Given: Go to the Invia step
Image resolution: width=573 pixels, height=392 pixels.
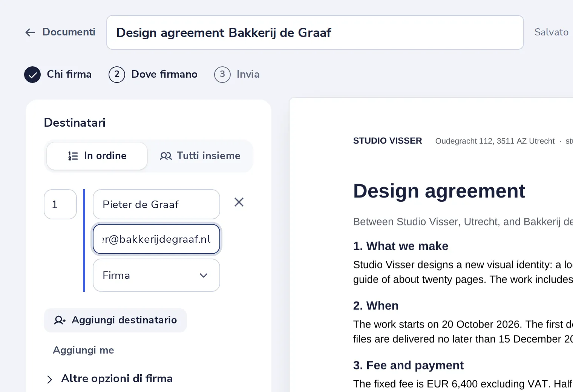Looking at the screenshot, I should pyautogui.click(x=237, y=74).
